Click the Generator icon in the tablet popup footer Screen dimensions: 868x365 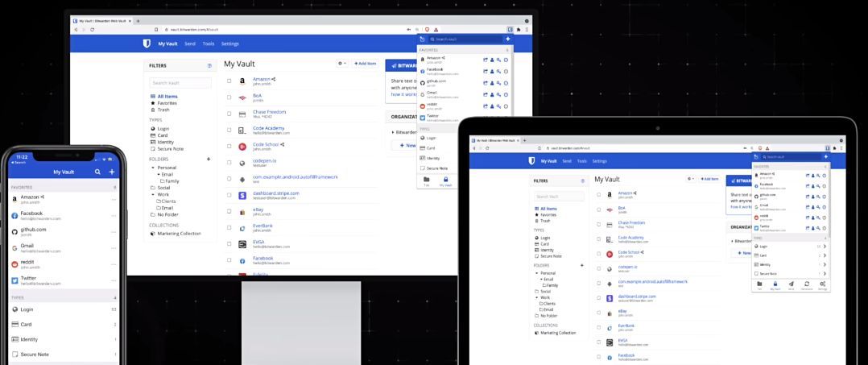click(x=807, y=284)
